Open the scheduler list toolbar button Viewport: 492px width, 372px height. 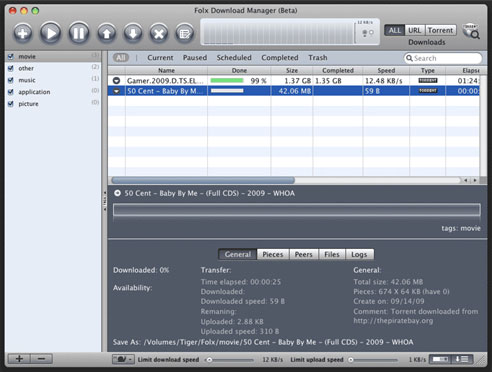click(185, 33)
